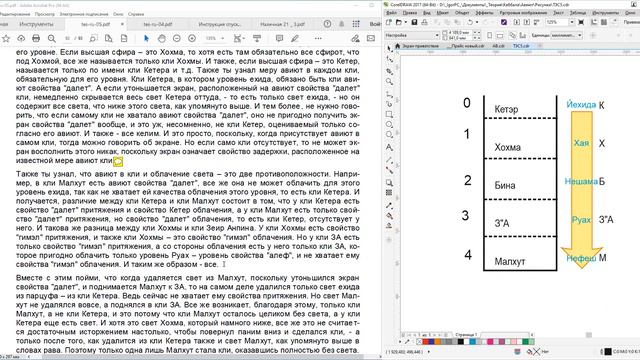Image resolution: width=640 pixels, height=360 pixels.
Task: Open Acrobat's notifications bell
Action: pos(342,24)
